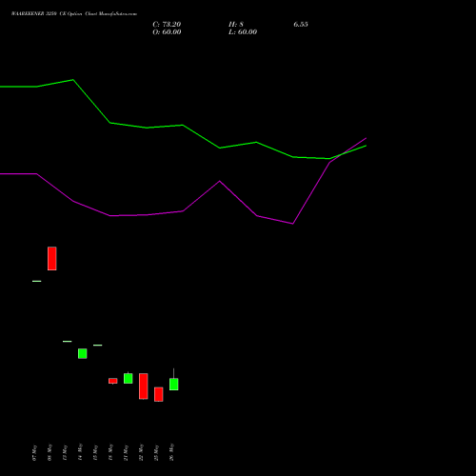This screenshot has width=476, height=476.
Task: Select the large red candle for 08 May
Action: pyautogui.click(x=52, y=259)
